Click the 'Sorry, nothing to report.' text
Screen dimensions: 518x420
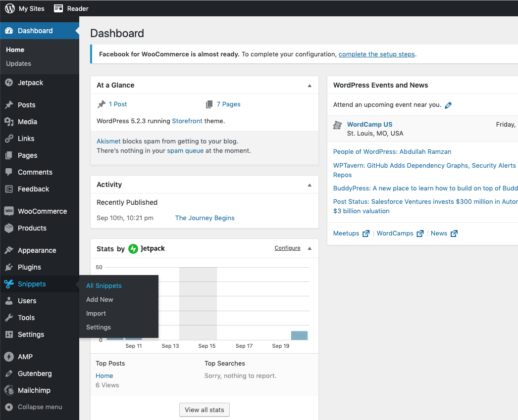pos(240,376)
